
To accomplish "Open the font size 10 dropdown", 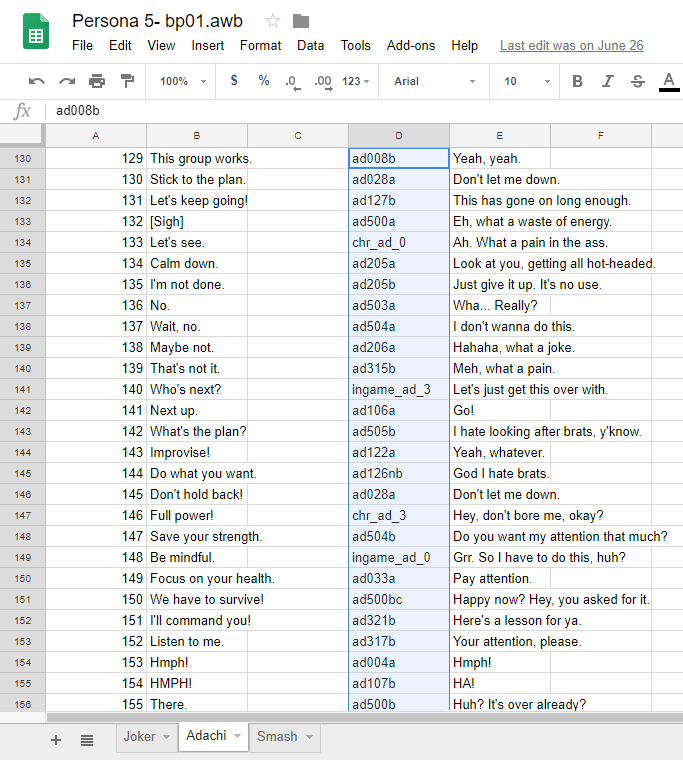I will click(523, 81).
